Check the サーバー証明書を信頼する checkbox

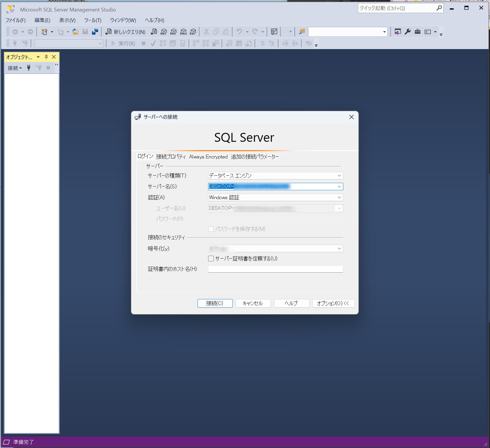coord(211,258)
